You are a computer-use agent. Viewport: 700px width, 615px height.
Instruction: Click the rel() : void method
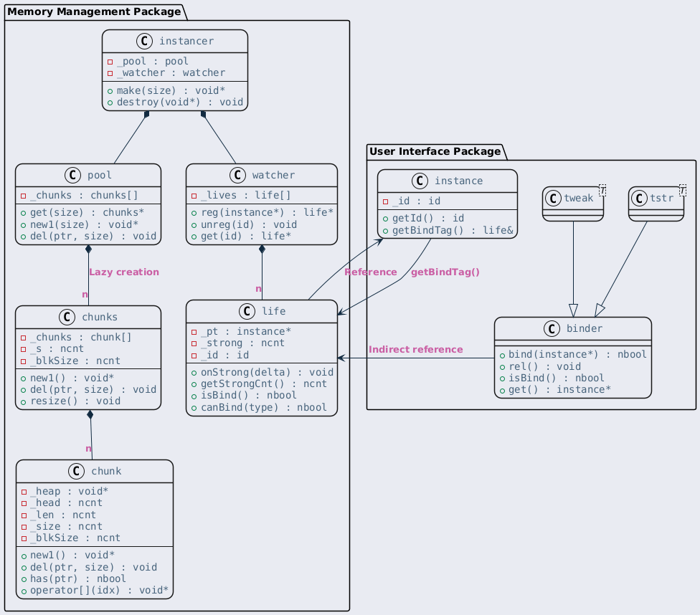click(544, 366)
